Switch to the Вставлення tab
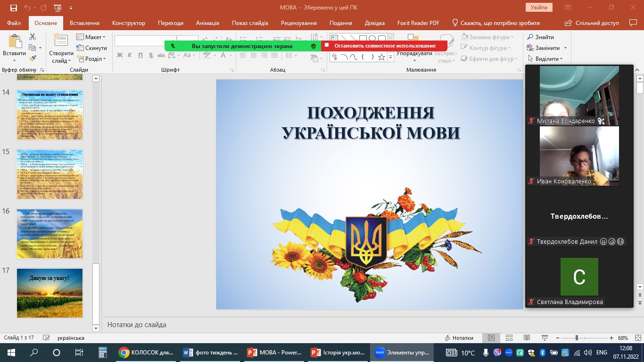This screenshot has width=644, height=362. click(x=84, y=23)
